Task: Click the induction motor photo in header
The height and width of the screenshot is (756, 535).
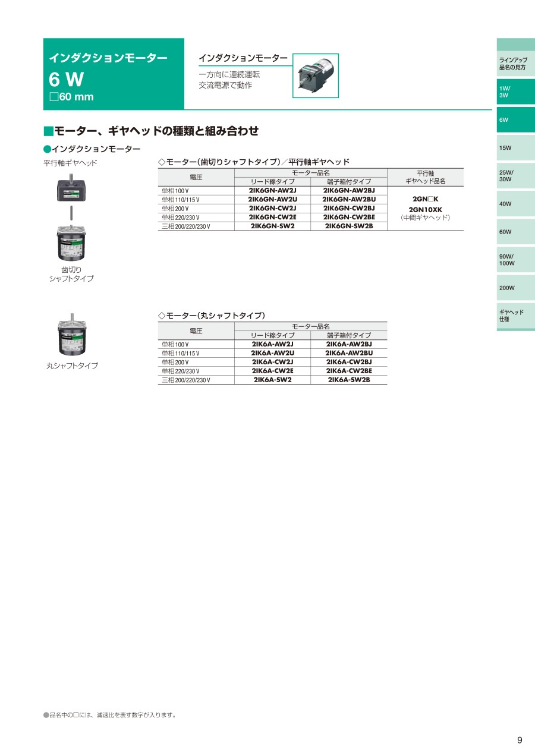Action: 315,75
